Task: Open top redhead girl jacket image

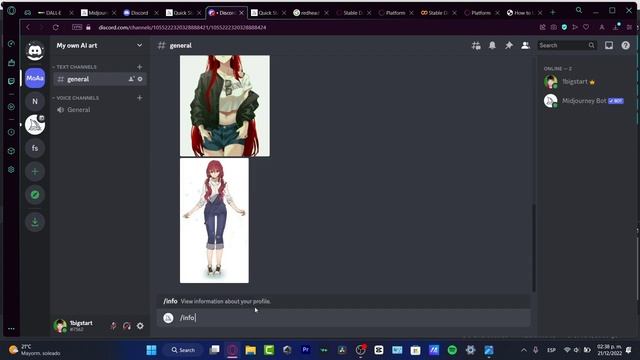Action: point(225,106)
